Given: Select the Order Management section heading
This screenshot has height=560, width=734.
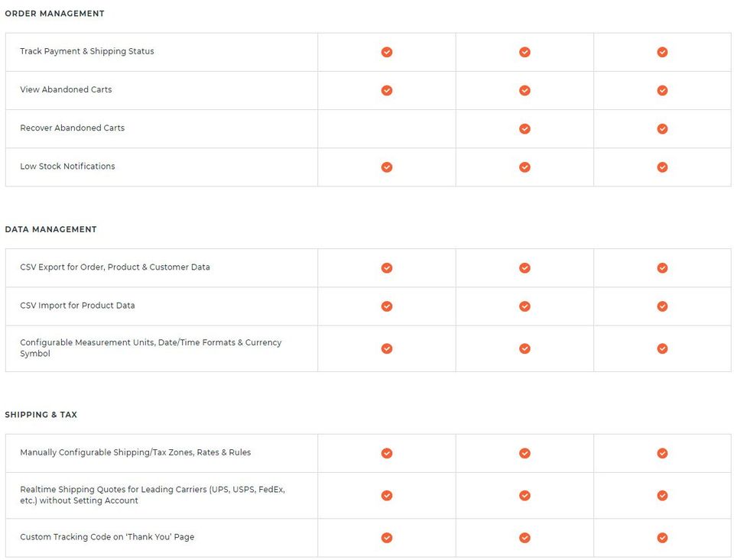Looking at the screenshot, I should point(55,14).
